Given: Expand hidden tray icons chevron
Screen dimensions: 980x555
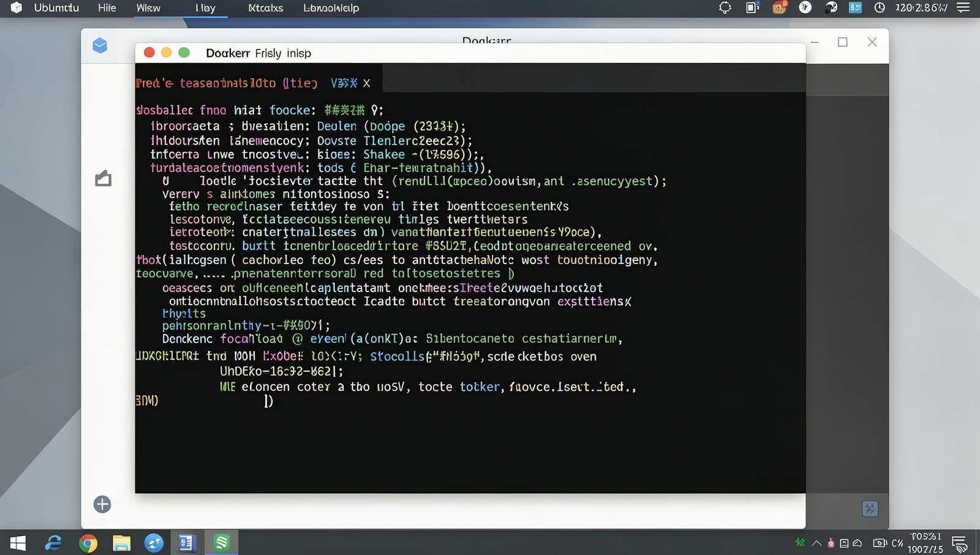Looking at the screenshot, I should point(816,543).
